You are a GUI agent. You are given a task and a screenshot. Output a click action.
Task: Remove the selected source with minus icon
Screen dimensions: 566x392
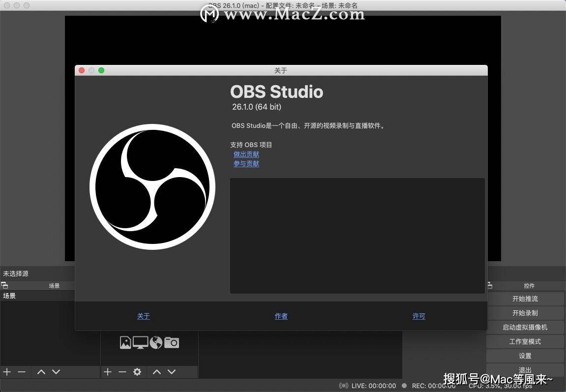122,372
